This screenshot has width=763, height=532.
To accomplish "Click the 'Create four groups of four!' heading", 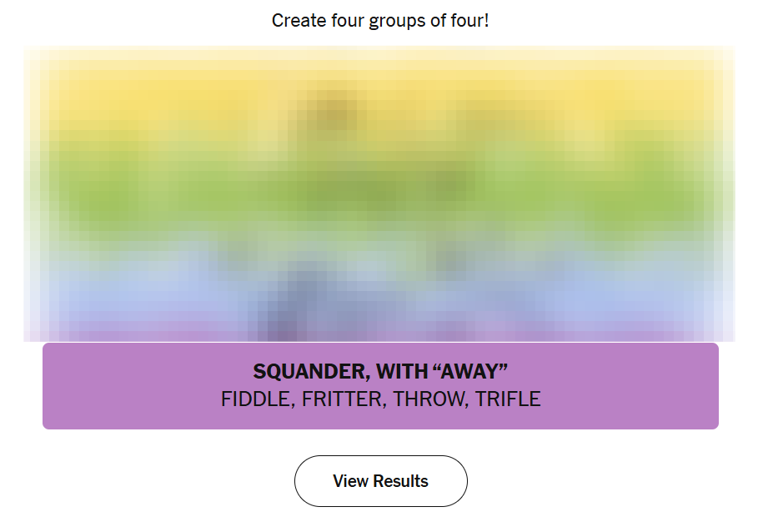I will pos(380,20).
